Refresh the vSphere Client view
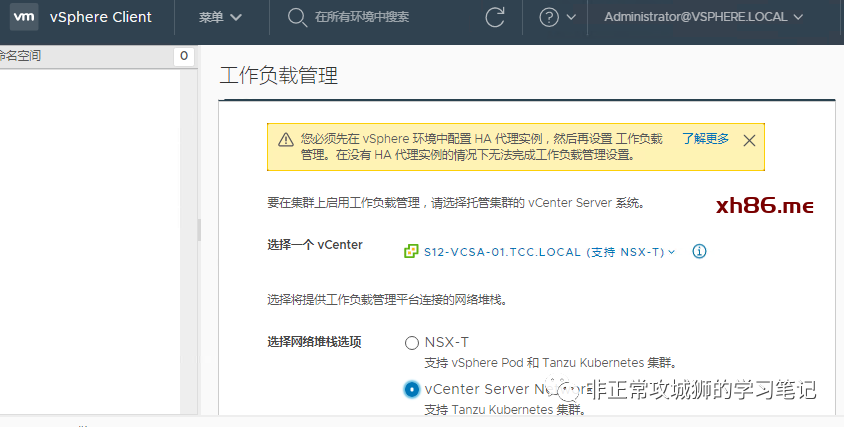This screenshot has width=844, height=427. click(495, 17)
